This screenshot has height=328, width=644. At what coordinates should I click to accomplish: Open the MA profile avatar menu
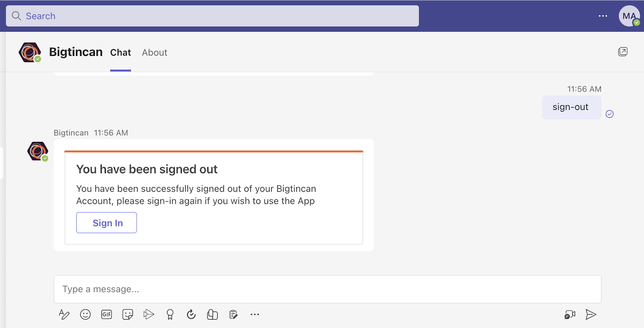[x=629, y=16]
